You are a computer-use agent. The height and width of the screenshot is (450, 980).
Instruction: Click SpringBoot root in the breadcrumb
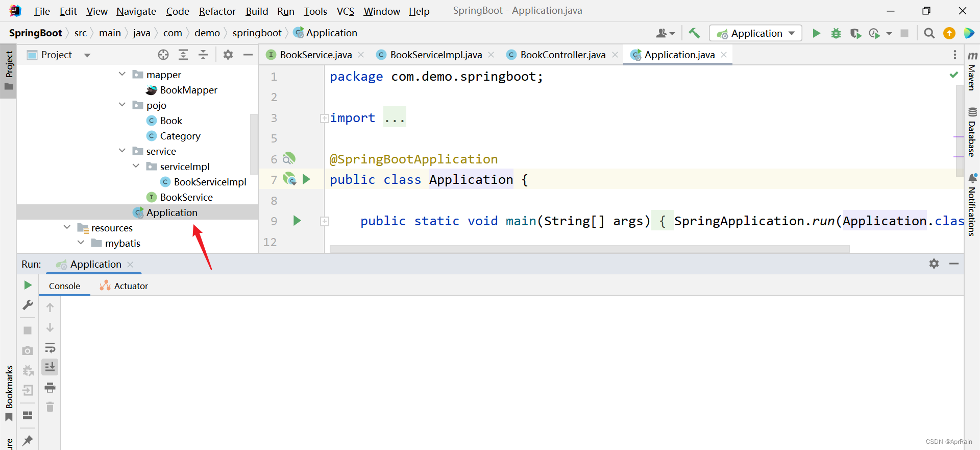pyautogui.click(x=35, y=33)
